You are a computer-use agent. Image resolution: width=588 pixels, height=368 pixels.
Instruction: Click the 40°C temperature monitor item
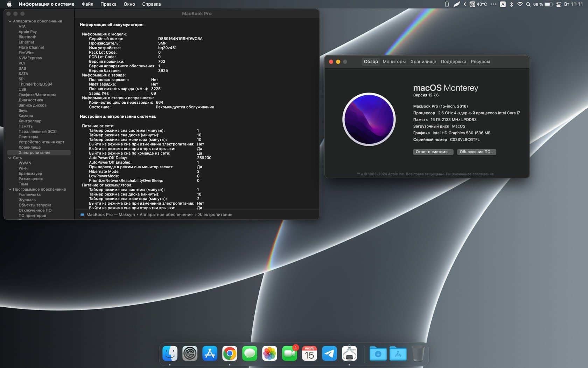[x=478, y=4]
